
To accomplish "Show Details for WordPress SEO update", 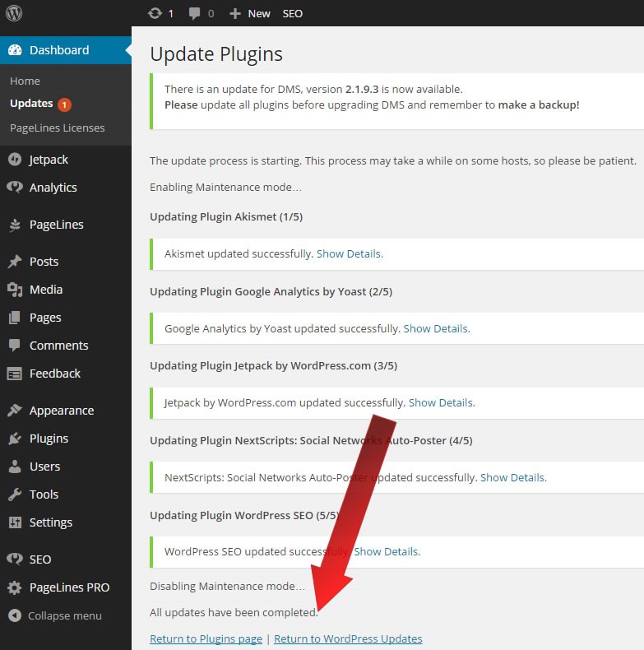I will pos(386,552).
